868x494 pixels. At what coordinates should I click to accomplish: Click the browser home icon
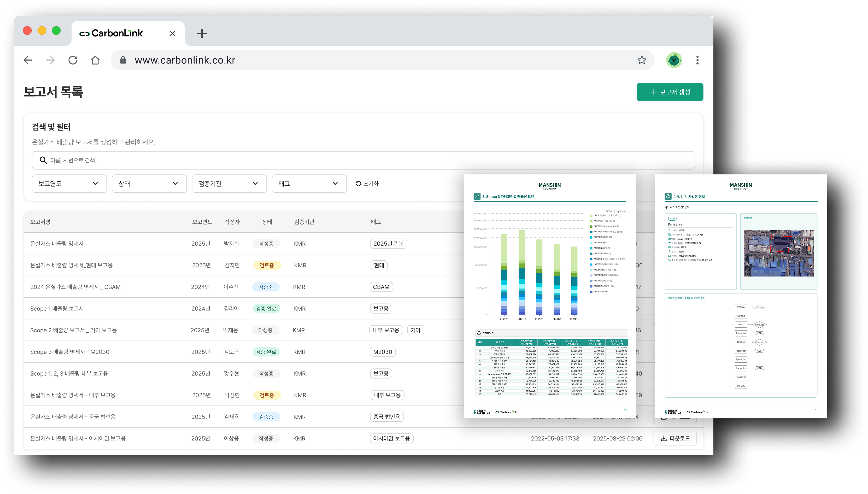pos(95,60)
